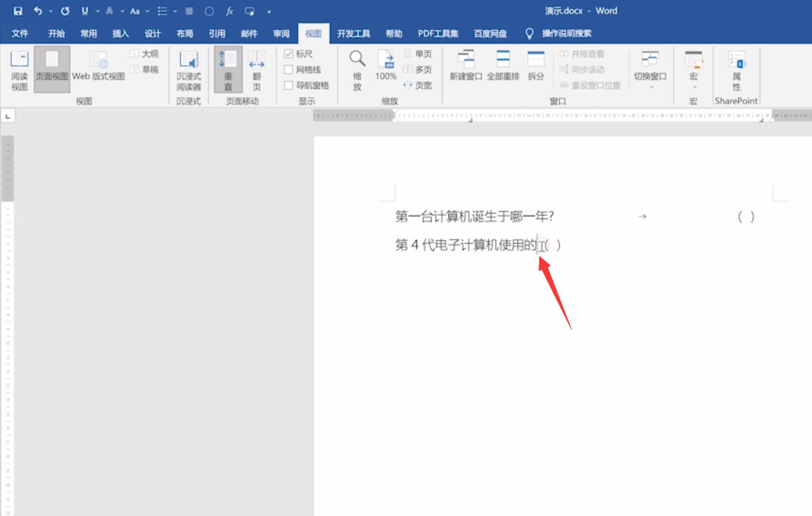The image size is (812, 516).
Task: Set zoom to multiple pages (多页)
Action: click(418, 70)
